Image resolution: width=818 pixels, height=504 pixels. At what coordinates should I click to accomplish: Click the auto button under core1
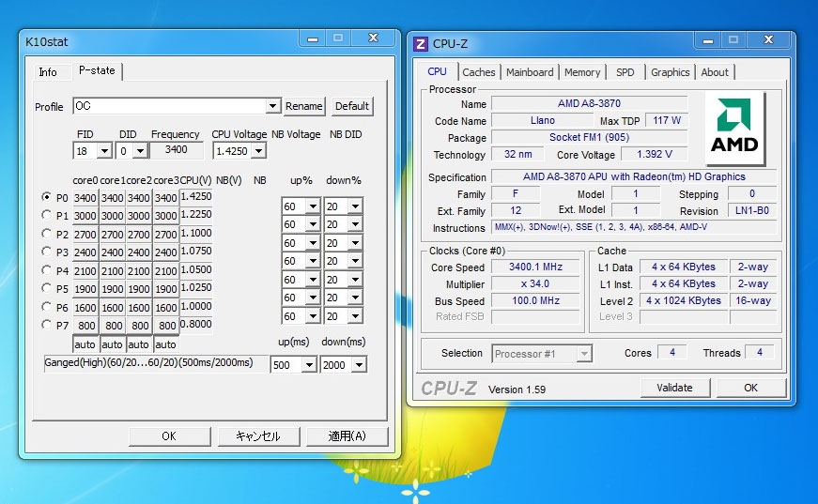(112, 344)
